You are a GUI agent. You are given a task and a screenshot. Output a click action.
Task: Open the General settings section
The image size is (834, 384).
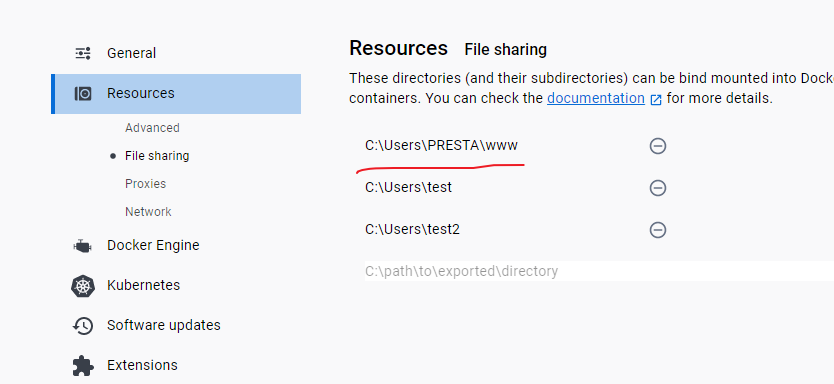pos(131,53)
